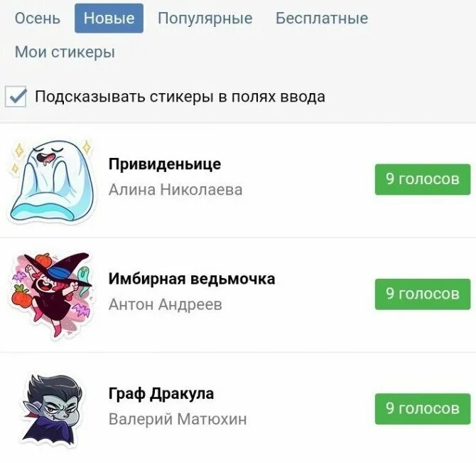Open the Привиденьице sticker pack title
Image resolution: width=476 pixels, height=463 pixels.
pos(165,165)
